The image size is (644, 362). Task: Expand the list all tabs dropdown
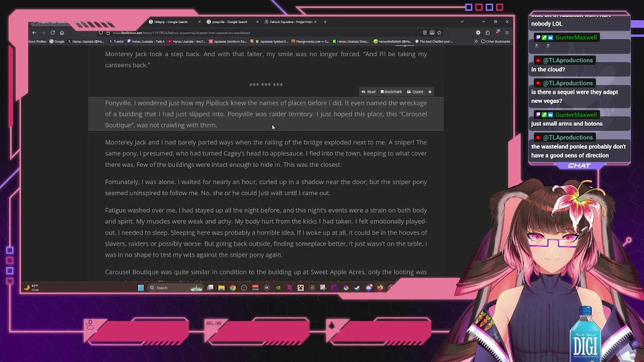tap(462, 22)
